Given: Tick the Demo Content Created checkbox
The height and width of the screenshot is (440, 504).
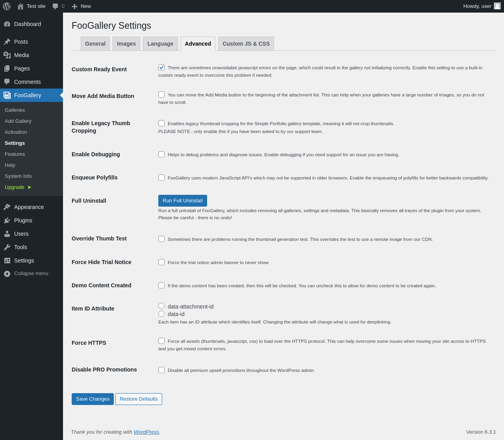Looking at the screenshot, I should coord(161,285).
